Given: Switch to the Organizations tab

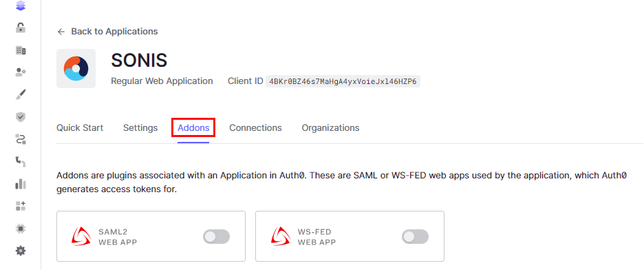Looking at the screenshot, I should coord(331,128).
